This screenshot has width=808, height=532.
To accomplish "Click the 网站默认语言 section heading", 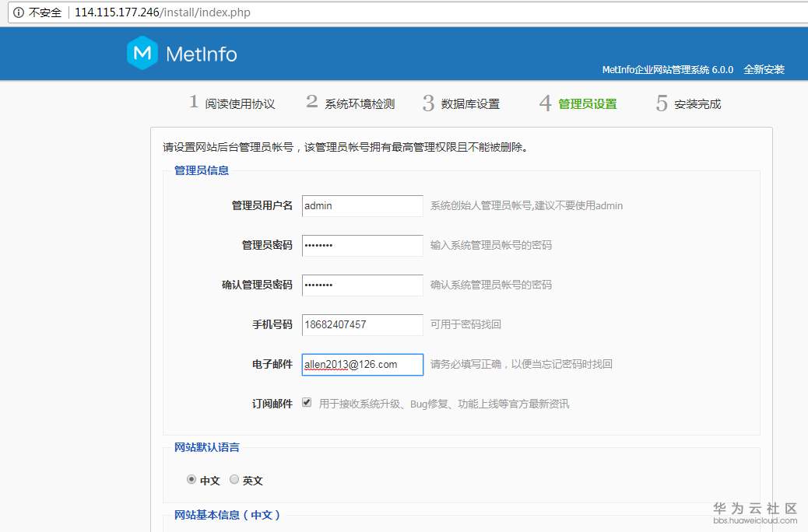I will click(206, 447).
